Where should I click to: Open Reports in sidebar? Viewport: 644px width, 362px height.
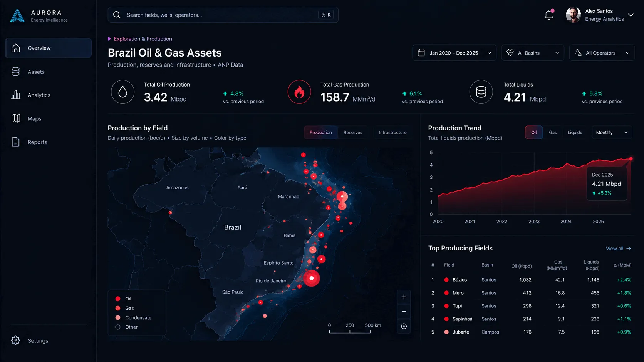coord(48,142)
